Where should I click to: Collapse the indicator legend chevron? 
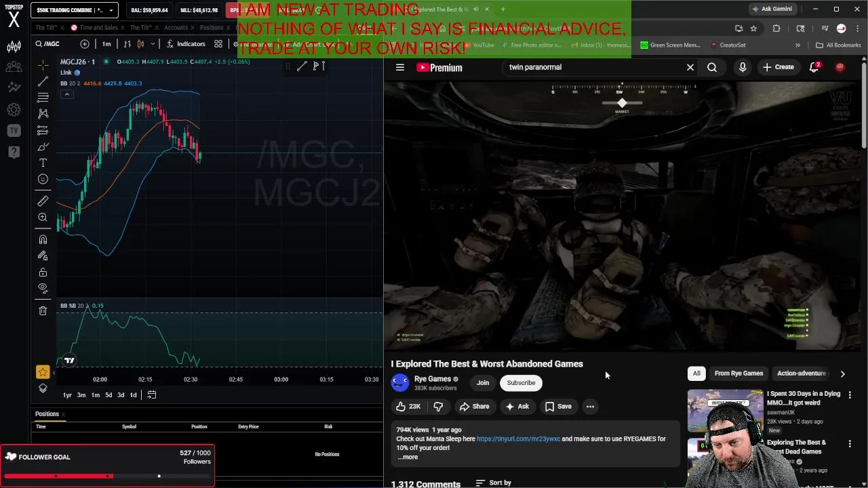click(x=66, y=94)
